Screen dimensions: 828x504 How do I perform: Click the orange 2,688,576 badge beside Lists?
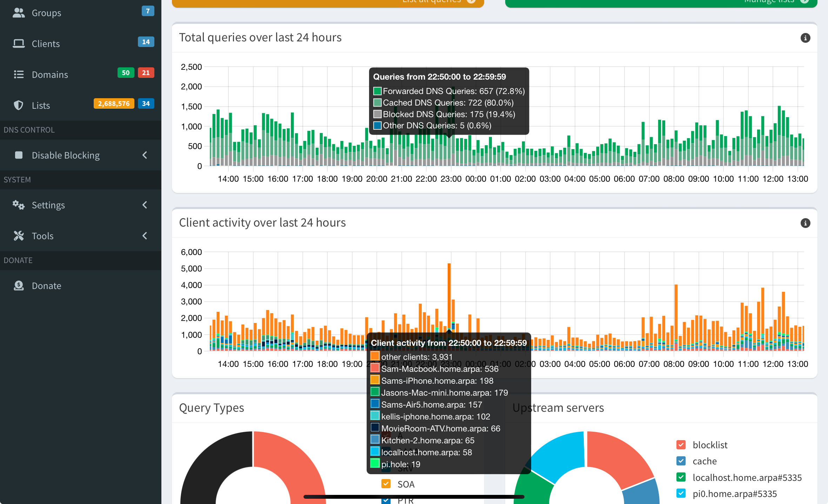114,103
